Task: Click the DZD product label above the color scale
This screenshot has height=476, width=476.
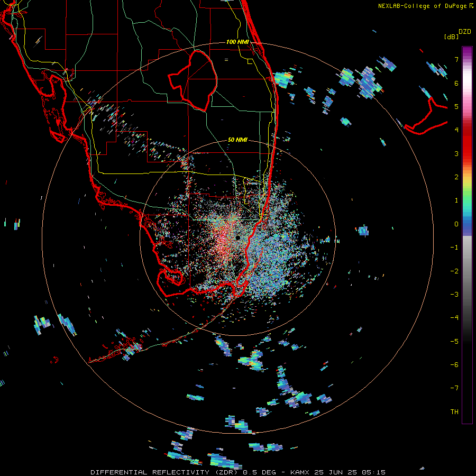Action: [x=465, y=32]
